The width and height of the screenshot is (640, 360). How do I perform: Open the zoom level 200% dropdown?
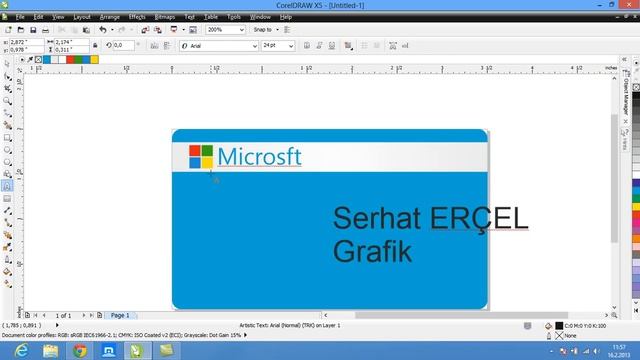(x=242, y=30)
